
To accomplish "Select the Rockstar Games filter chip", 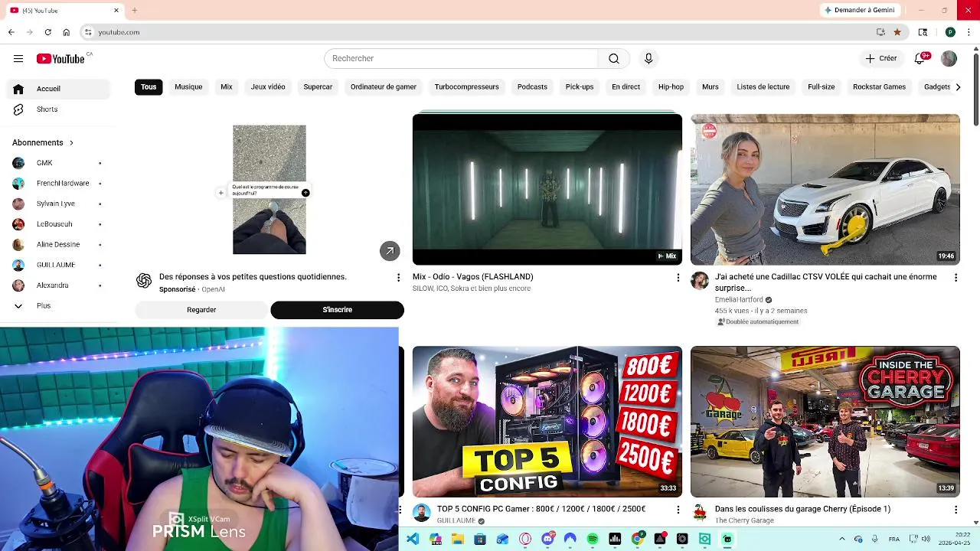I will click(879, 86).
